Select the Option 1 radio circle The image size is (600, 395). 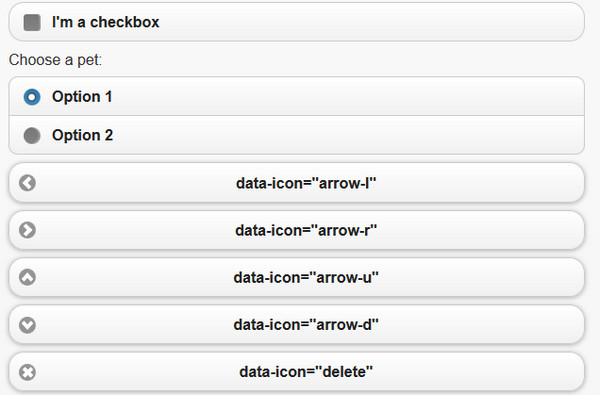[x=32, y=97]
